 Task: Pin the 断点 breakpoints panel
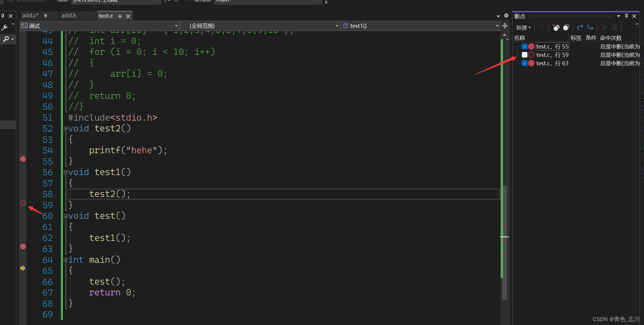626,16
